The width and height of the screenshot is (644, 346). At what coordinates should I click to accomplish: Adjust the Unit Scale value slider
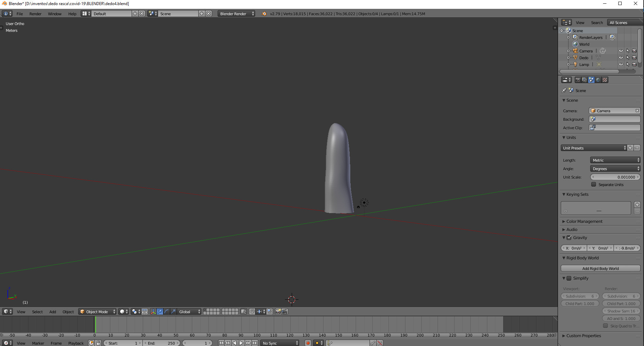click(615, 177)
